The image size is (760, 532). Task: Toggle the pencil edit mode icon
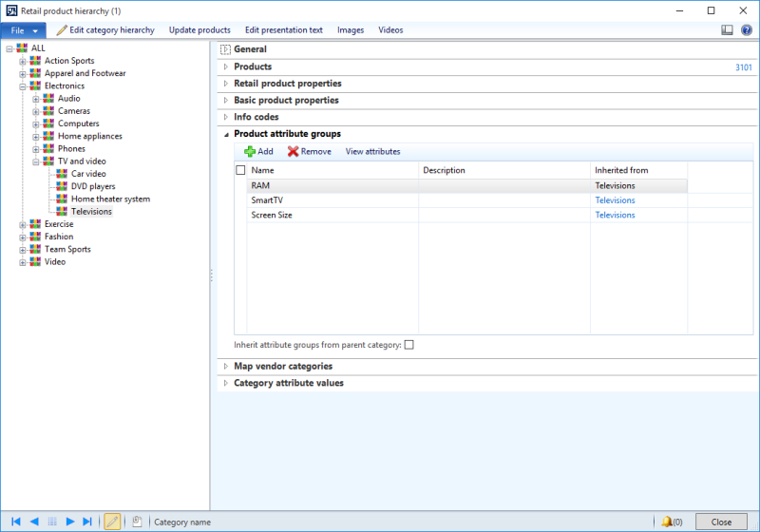tap(112, 522)
